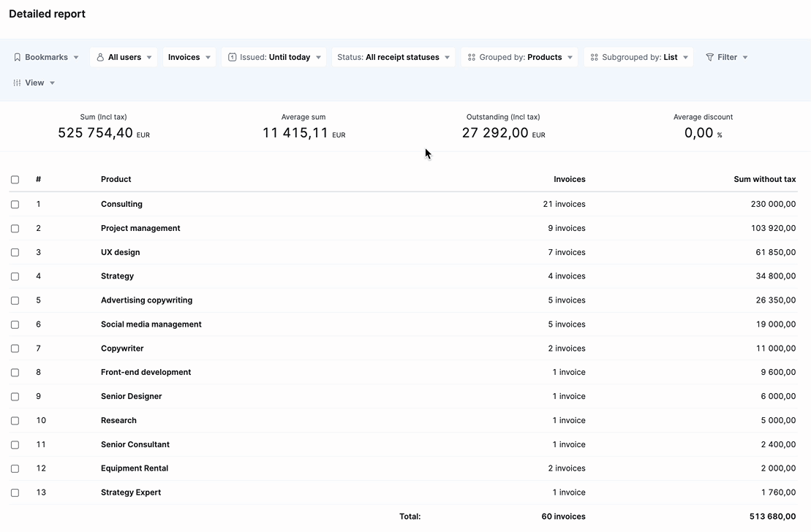Open the Project management product
The image size is (811, 532).
140,228
